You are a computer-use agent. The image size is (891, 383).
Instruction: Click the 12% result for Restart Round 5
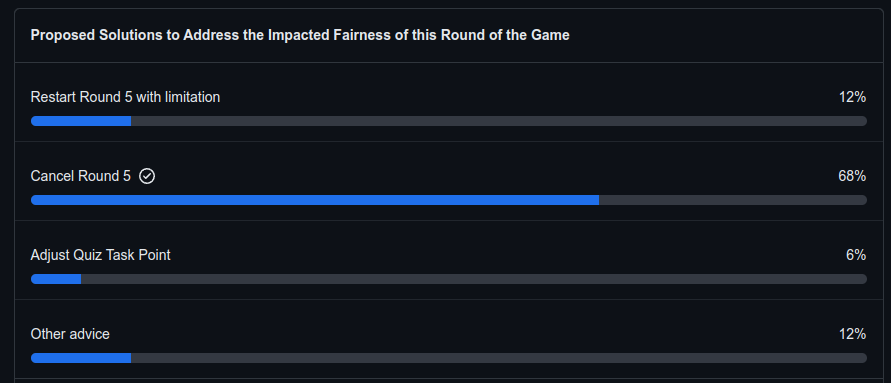point(852,97)
